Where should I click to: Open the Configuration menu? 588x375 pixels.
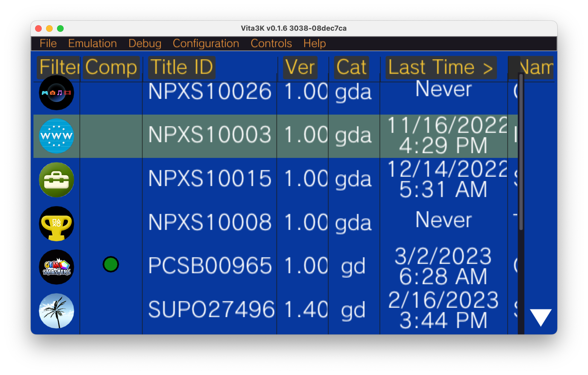(x=206, y=43)
